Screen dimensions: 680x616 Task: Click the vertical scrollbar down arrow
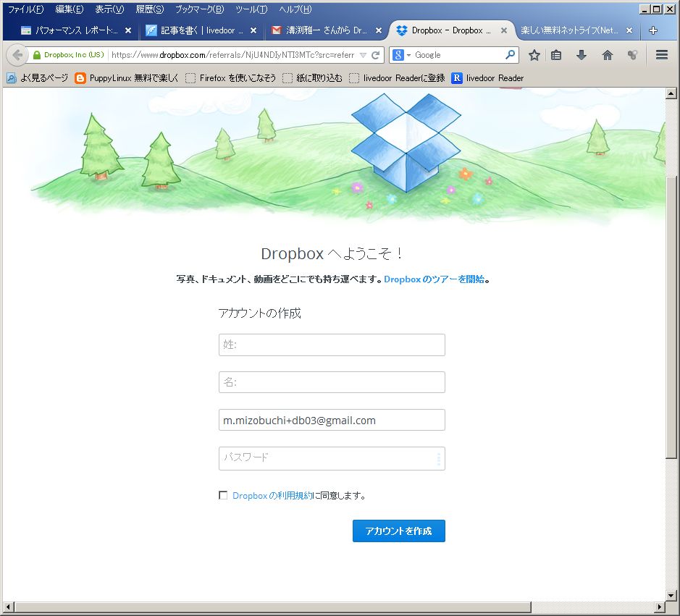(671, 595)
